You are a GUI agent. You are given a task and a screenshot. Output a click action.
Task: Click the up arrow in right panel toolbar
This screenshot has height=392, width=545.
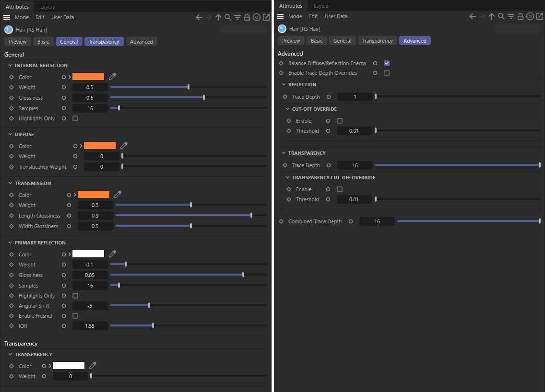point(492,16)
